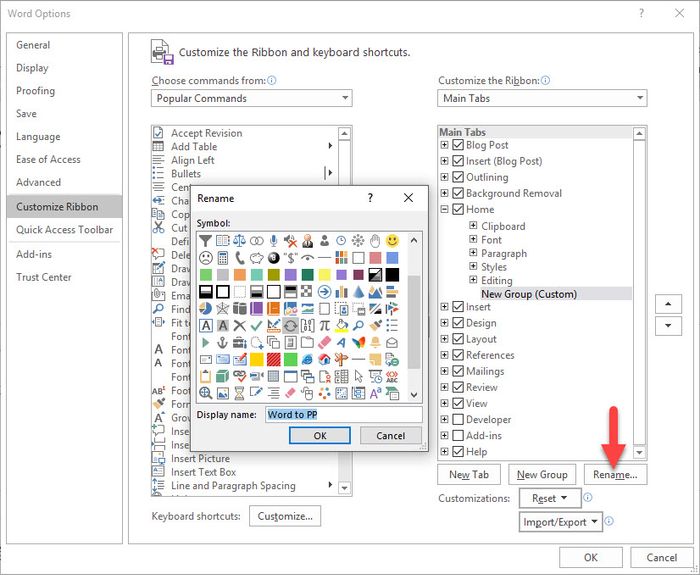Image resolution: width=700 pixels, height=575 pixels.
Task: Click the Rename... button
Action: click(x=615, y=475)
